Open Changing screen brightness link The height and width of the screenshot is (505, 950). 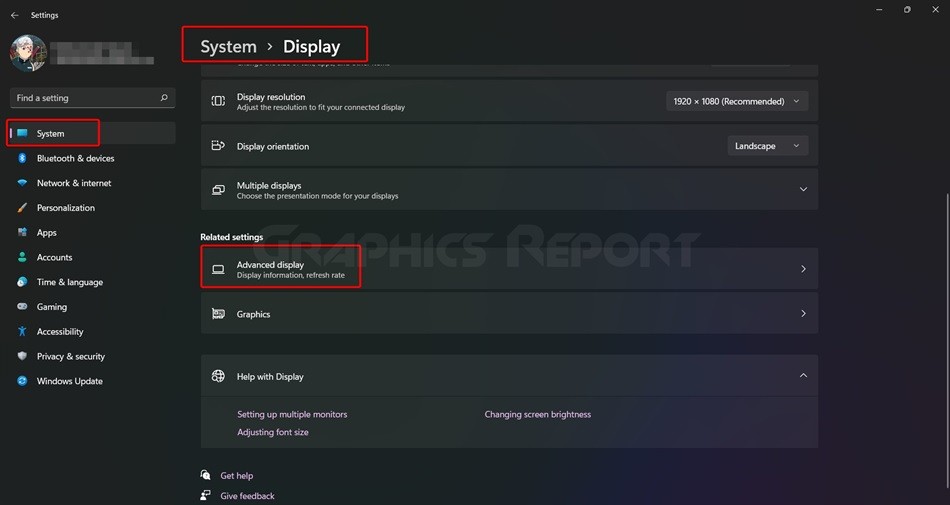(x=537, y=414)
